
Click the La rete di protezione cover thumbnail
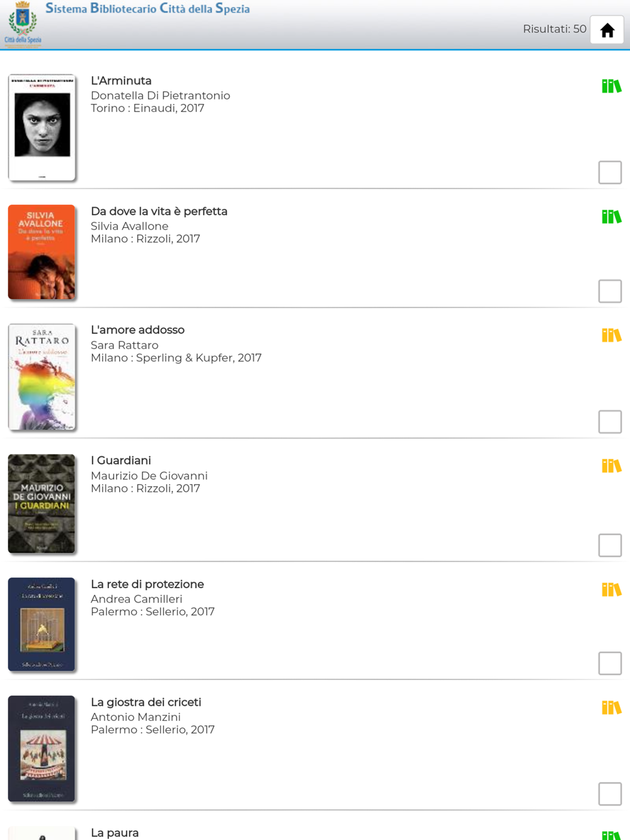(42, 624)
